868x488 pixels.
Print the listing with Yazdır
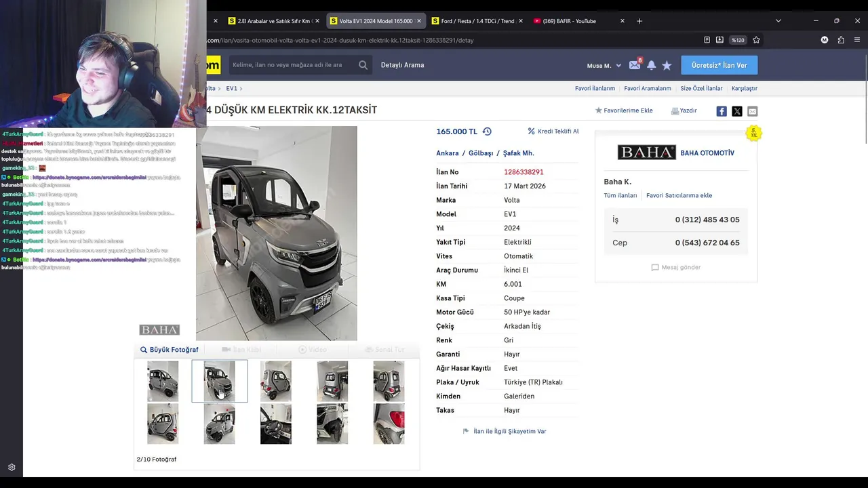684,110
